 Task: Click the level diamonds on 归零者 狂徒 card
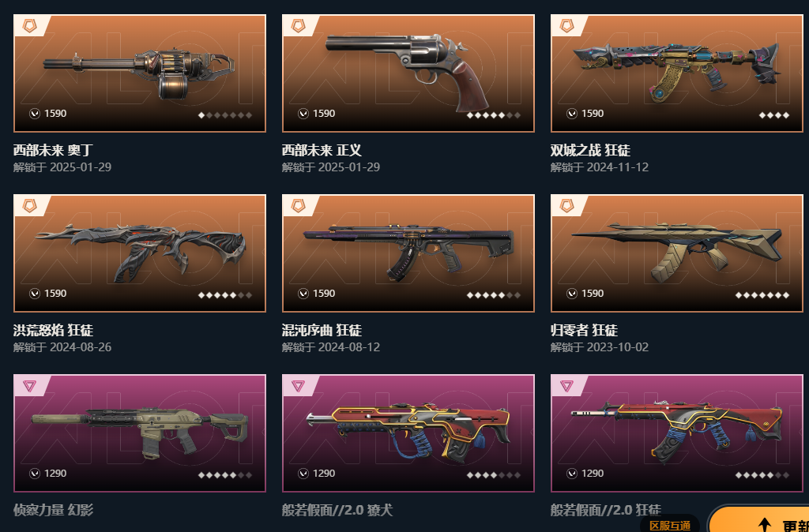[762, 295]
